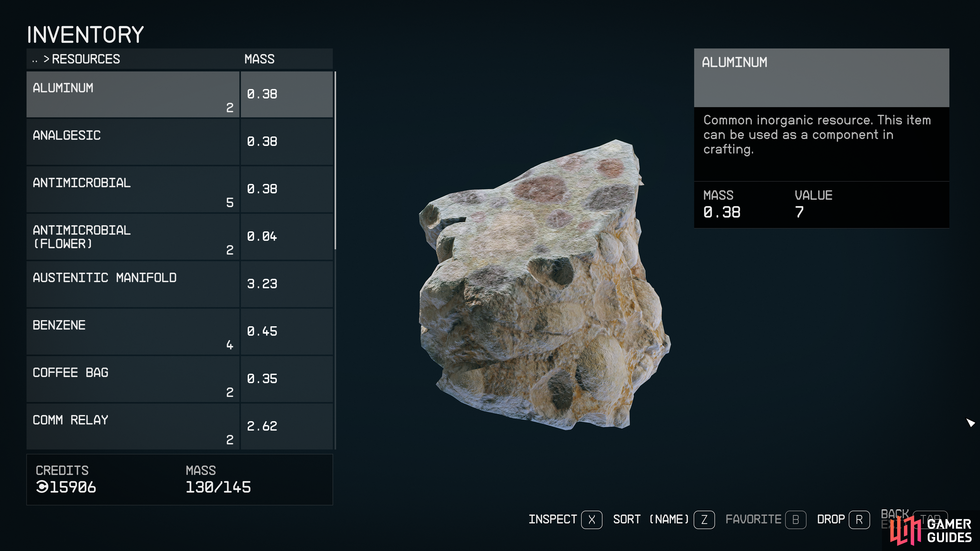Click the Benzene mass value 0.45

point(262,332)
